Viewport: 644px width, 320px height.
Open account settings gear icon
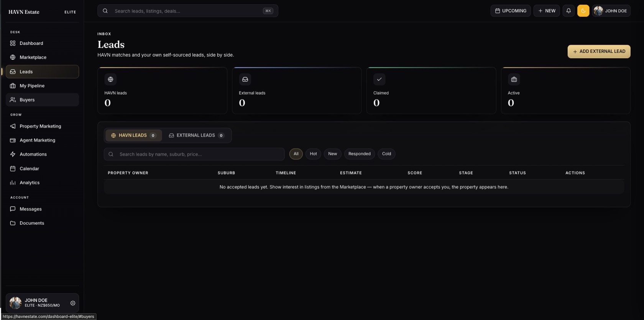(73, 303)
